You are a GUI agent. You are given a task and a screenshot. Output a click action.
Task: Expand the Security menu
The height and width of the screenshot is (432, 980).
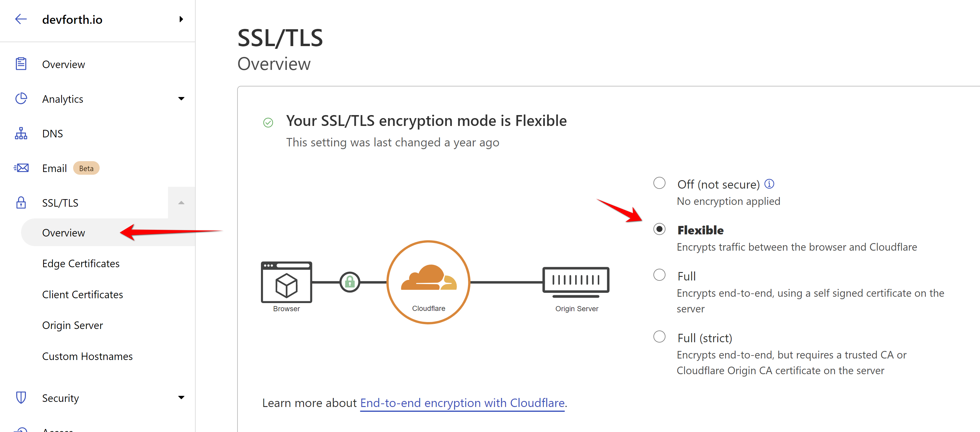(181, 397)
